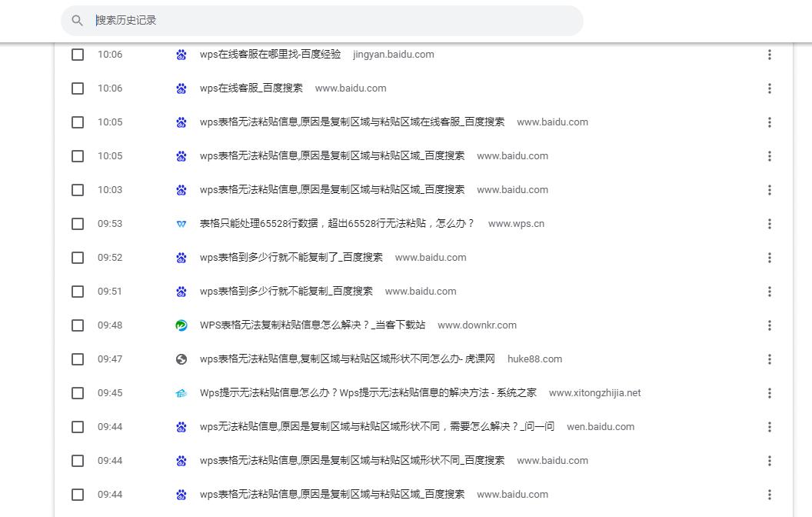812x517 pixels.
Task: Open the 表格只能处理65528行数据 entry
Action: coord(338,223)
